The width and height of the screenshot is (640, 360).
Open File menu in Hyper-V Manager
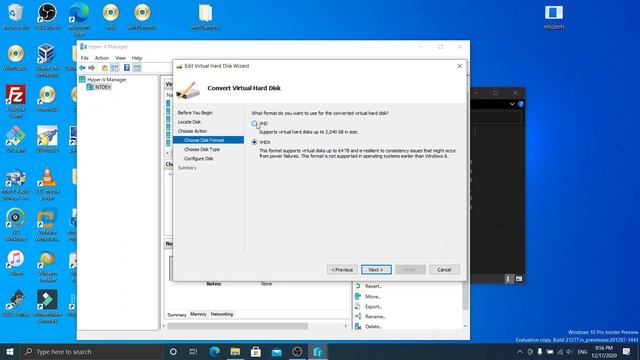pos(84,58)
